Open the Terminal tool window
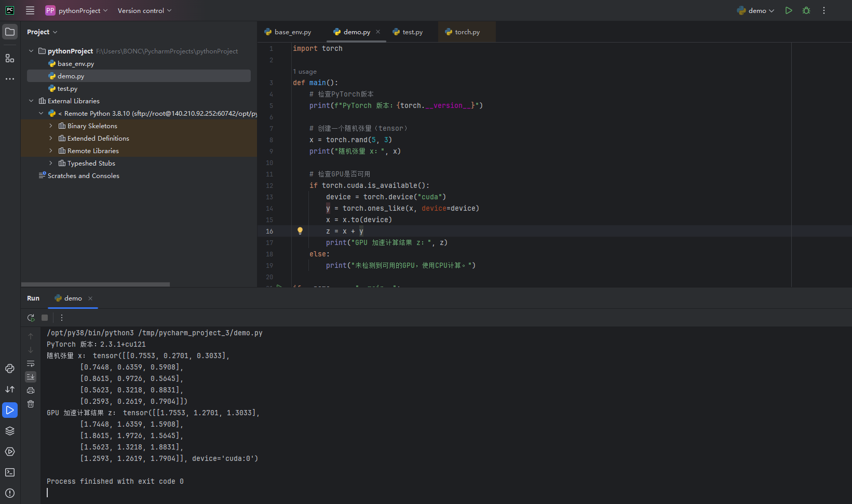The height and width of the screenshot is (504, 852). coord(10,472)
